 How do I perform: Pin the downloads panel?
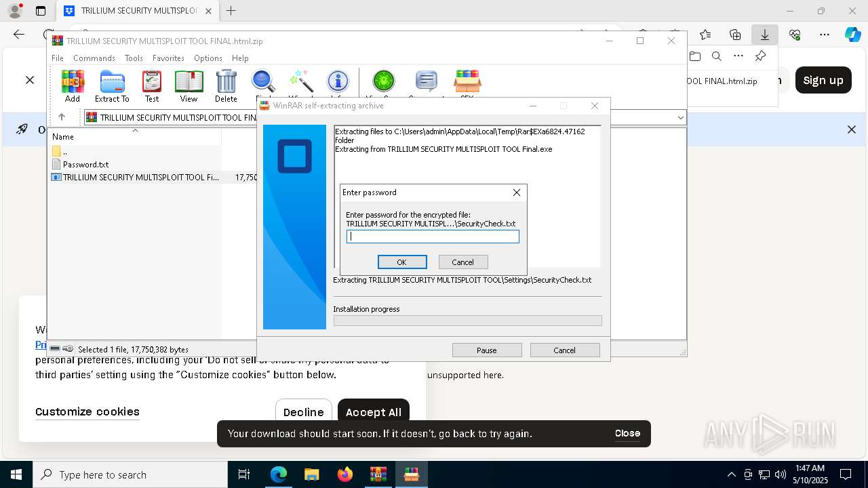(760, 56)
